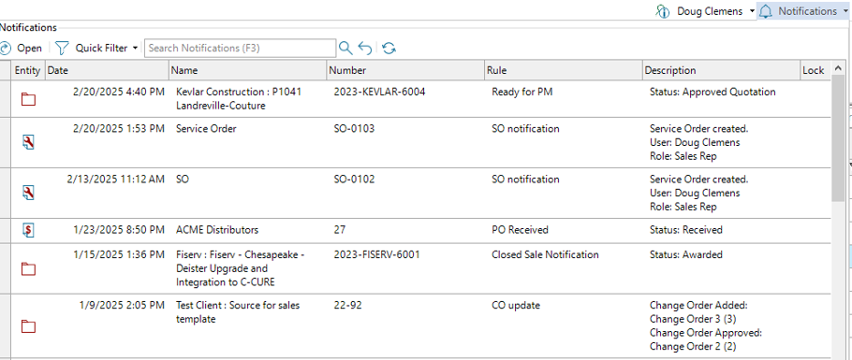This screenshot has height=360, width=852.
Task: Click the user profile icon beside Doug Clemens
Action: click(662, 11)
